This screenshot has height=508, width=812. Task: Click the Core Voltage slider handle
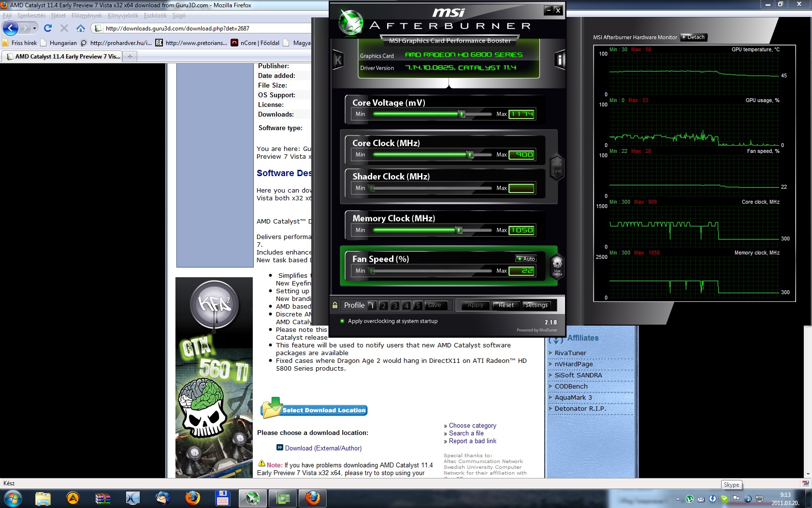pyautogui.click(x=462, y=114)
